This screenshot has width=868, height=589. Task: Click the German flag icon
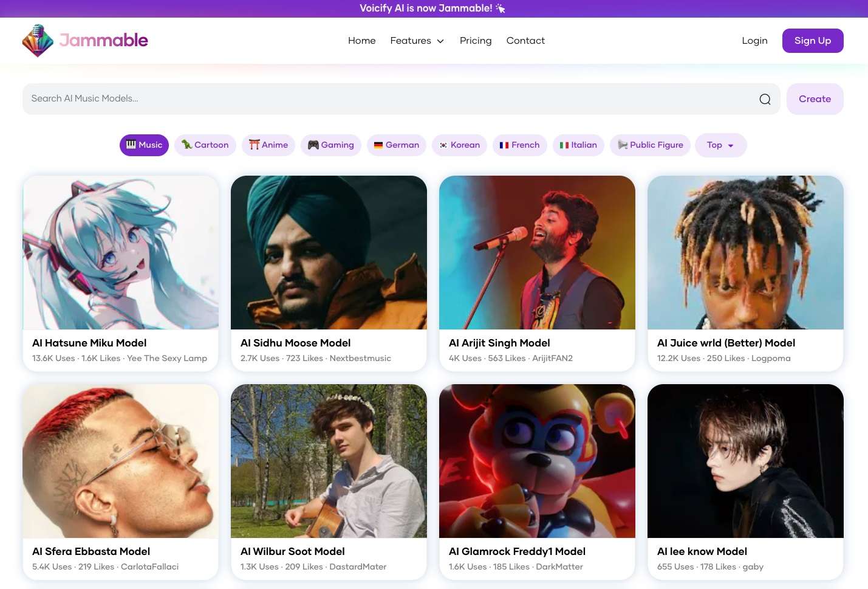[x=378, y=145]
